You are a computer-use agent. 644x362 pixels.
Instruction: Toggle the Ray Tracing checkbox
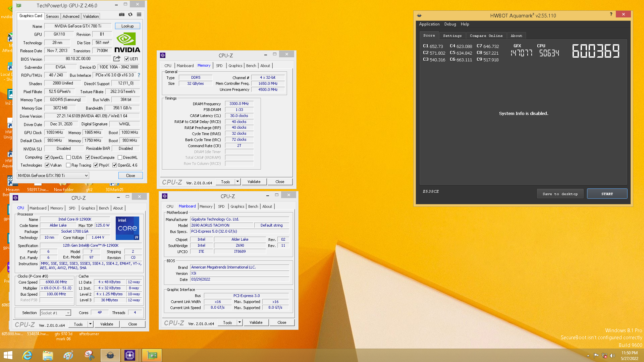pyautogui.click(x=68, y=165)
